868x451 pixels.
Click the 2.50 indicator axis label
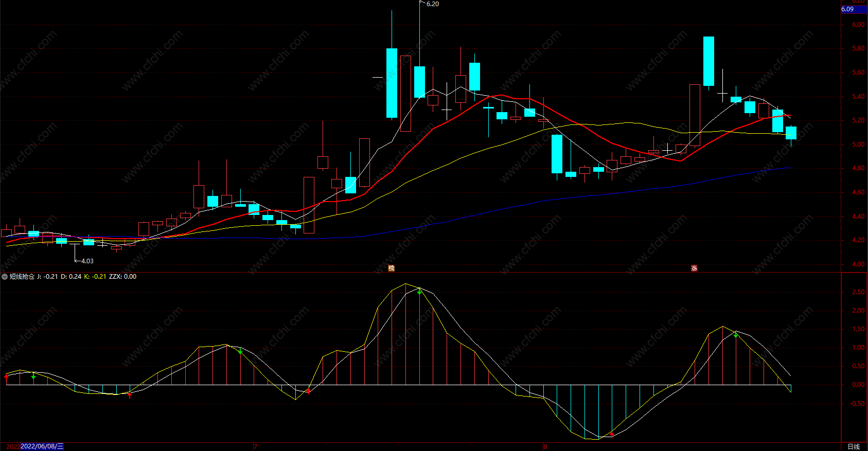pos(858,292)
